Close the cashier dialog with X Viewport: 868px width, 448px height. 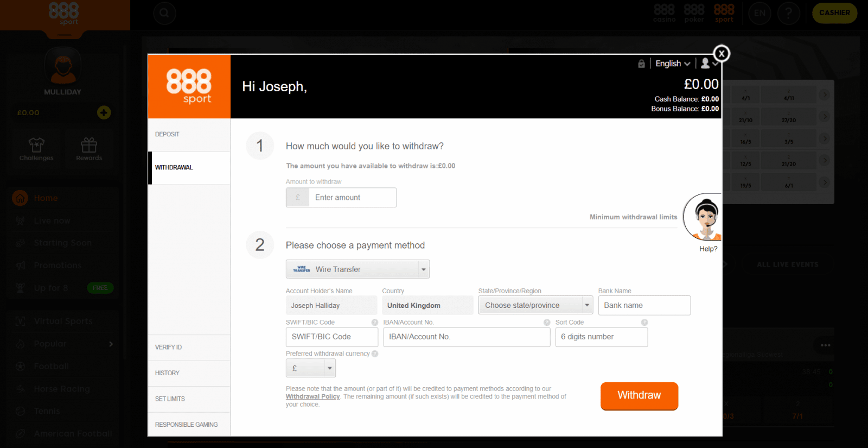(721, 53)
